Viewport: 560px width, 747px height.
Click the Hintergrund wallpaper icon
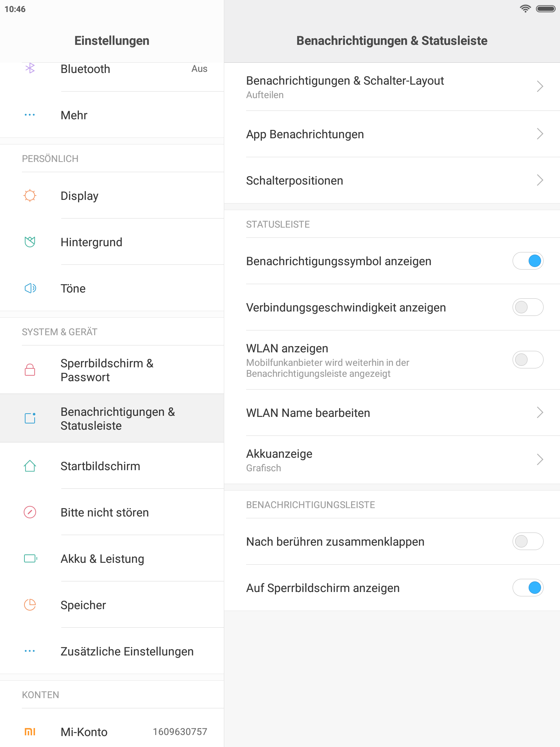click(30, 242)
